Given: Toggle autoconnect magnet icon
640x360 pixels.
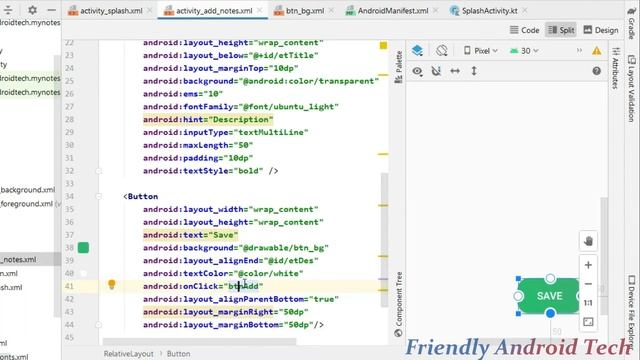Looking at the screenshot, I should 436,71.
